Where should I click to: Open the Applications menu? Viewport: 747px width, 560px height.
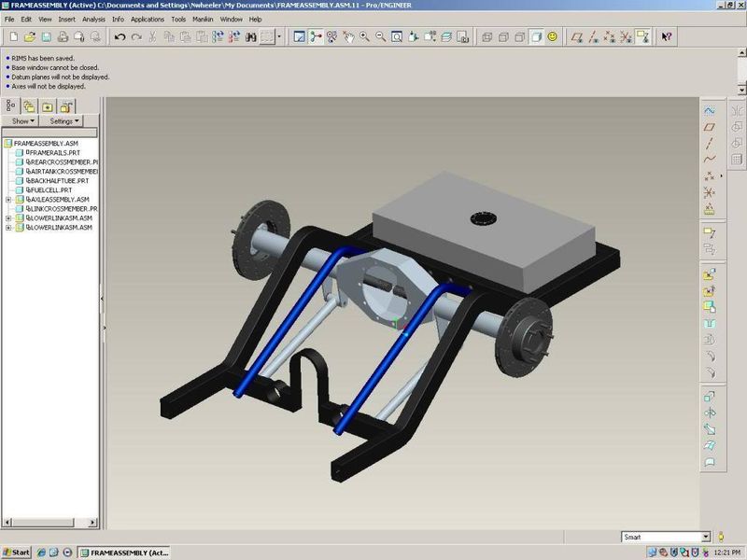click(147, 19)
